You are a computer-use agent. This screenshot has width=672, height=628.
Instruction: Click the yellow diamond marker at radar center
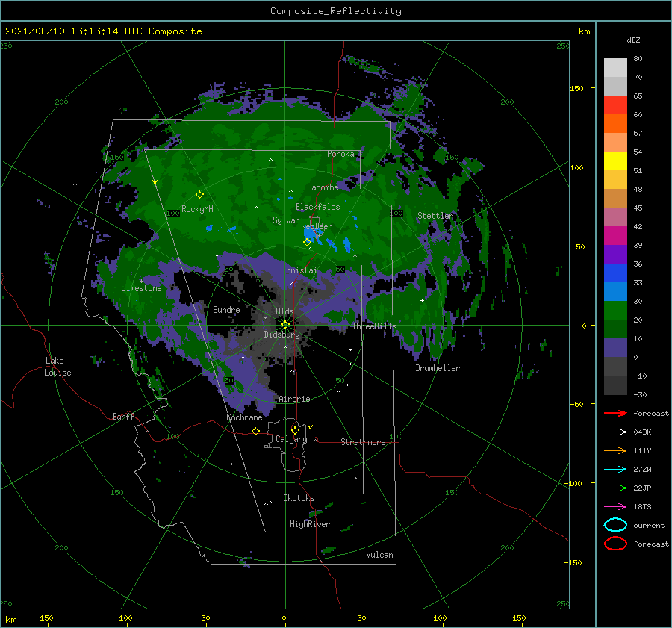[x=285, y=325]
